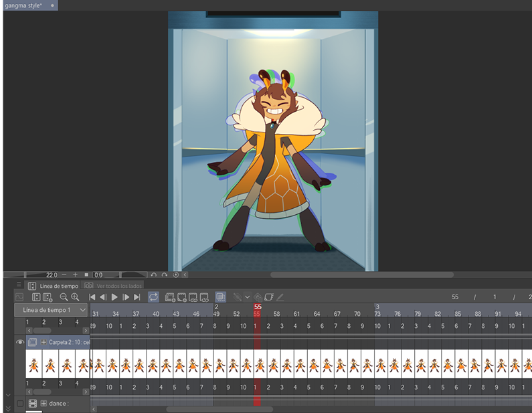This screenshot has width=532, height=413.
Task: Play the animation in the timeline
Action: 114,297
